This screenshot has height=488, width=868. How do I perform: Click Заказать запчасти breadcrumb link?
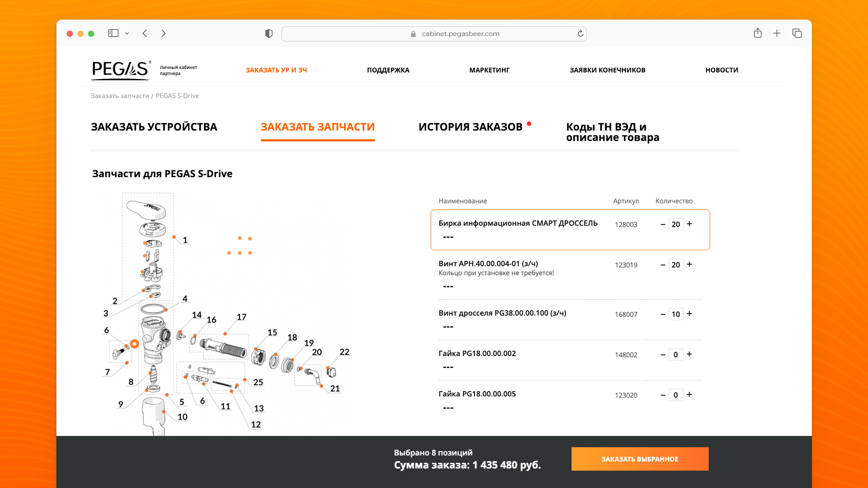point(120,96)
